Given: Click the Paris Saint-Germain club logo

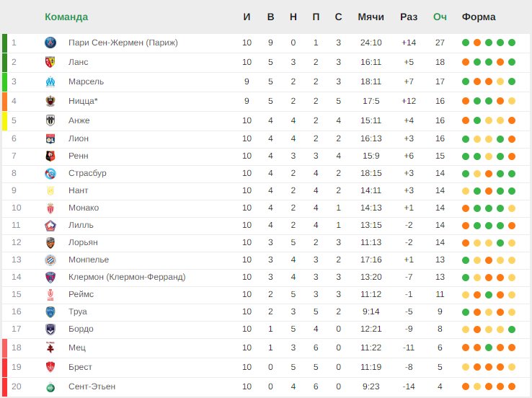Looking at the screenshot, I should pos(50,43).
